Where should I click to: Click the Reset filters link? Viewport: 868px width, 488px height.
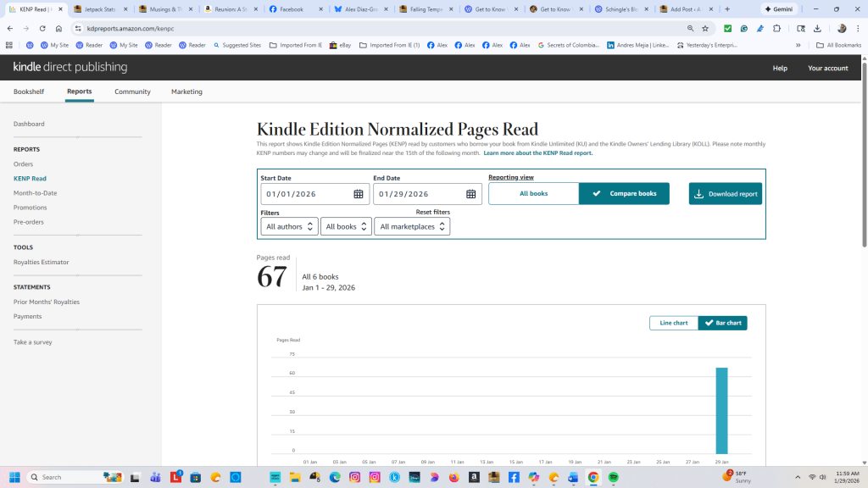click(432, 212)
